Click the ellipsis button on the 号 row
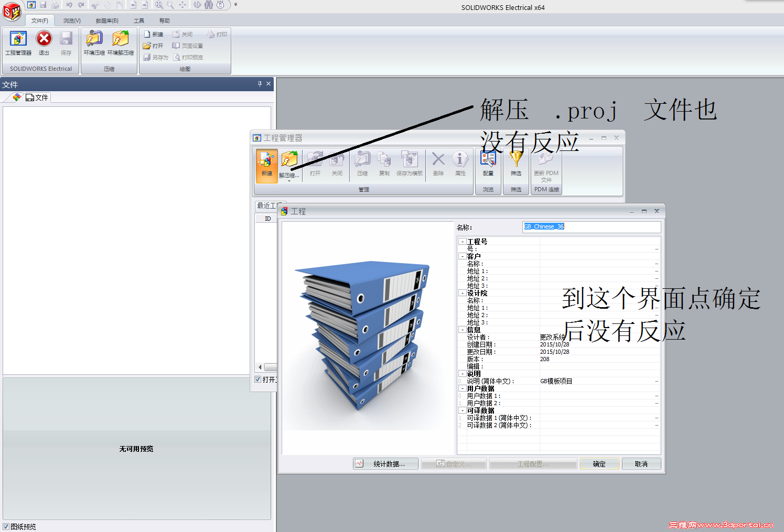Image resolution: width=784 pixels, height=532 pixels. [x=657, y=249]
